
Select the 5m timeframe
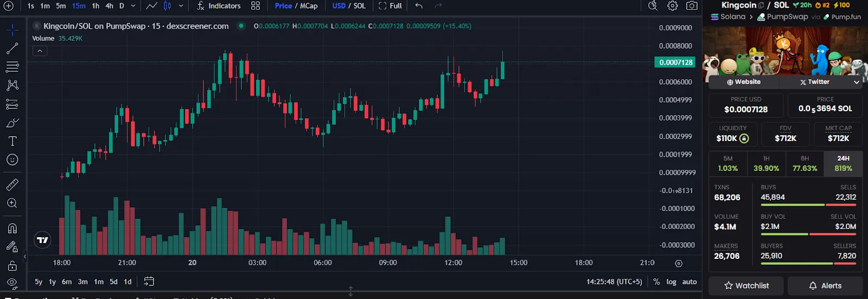61,6
